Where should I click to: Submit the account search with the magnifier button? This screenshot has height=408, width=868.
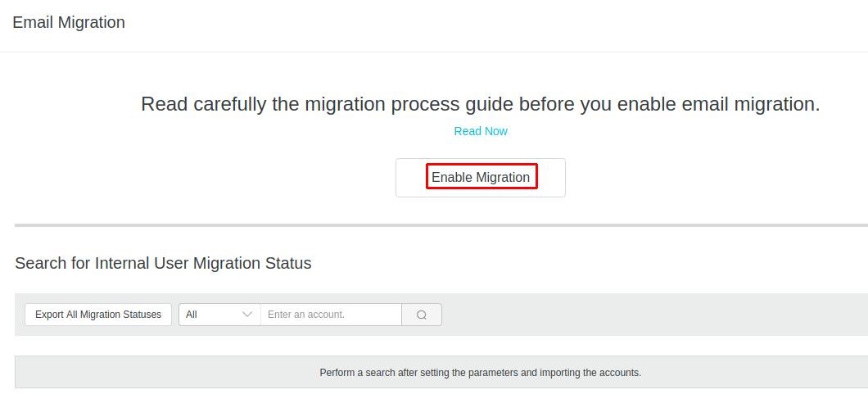click(x=422, y=315)
